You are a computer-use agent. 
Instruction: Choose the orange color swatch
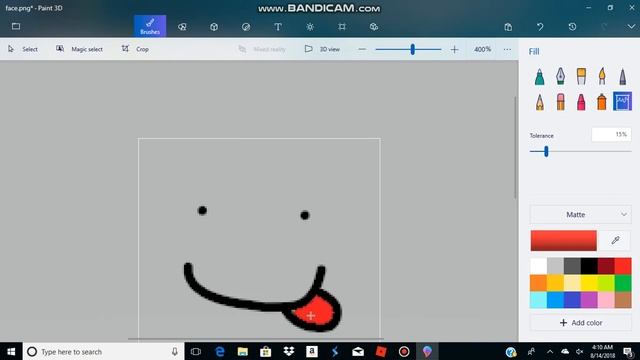tap(538, 283)
